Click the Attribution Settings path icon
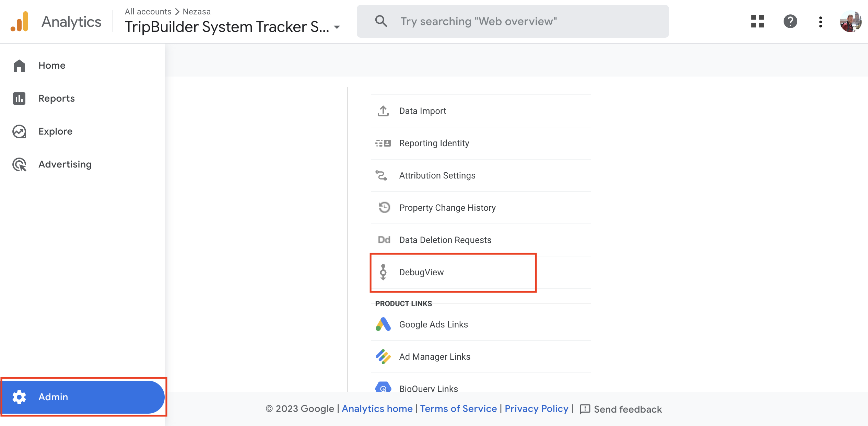Image resolution: width=868 pixels, height=426 pixels. [x=382, y=175]
